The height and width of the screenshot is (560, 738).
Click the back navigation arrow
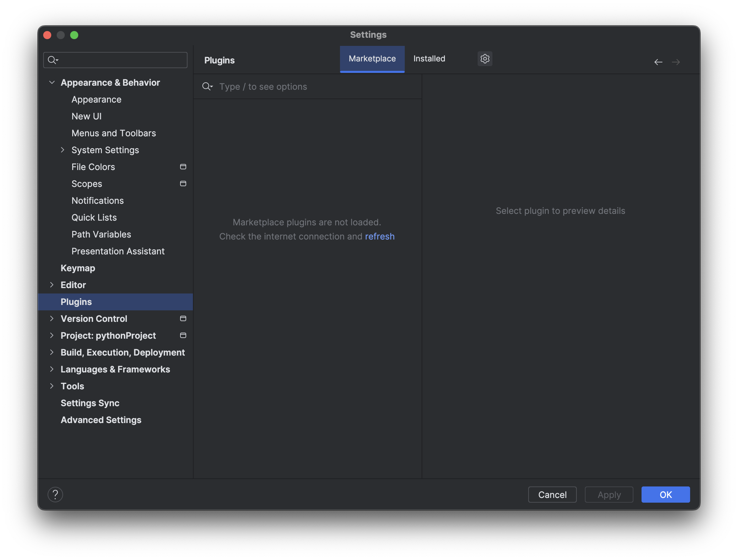[x=658, y=62]
